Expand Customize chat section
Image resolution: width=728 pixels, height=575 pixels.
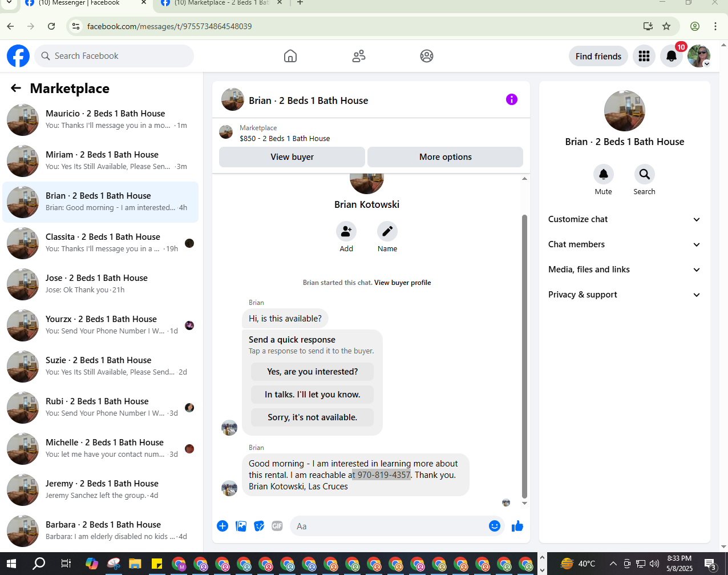[625, 219]
